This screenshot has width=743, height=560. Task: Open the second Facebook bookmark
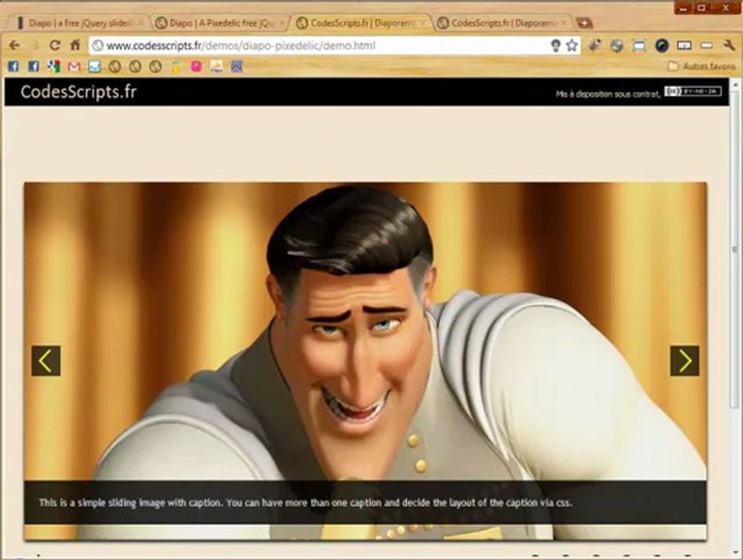33,66
